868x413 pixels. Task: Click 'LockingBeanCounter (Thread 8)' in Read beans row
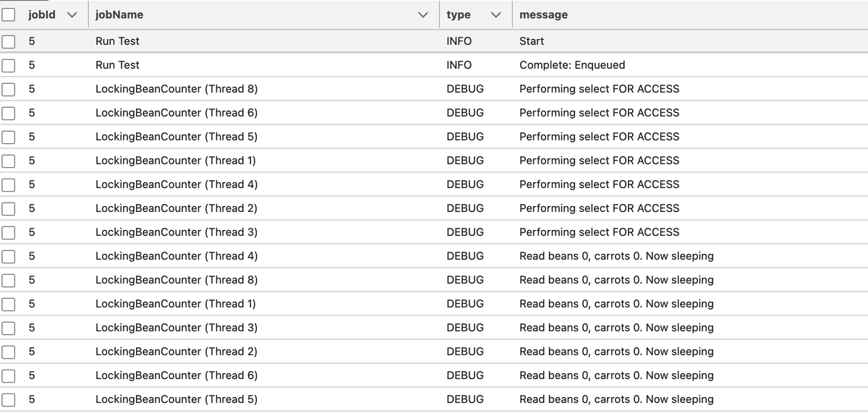point(176,280)
